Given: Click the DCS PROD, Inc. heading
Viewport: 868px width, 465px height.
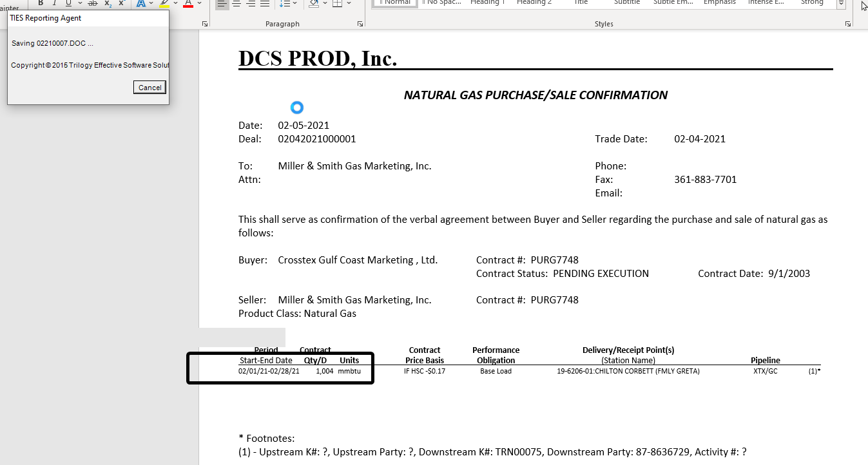Looking at the screenshot, I should click(318, 58).
